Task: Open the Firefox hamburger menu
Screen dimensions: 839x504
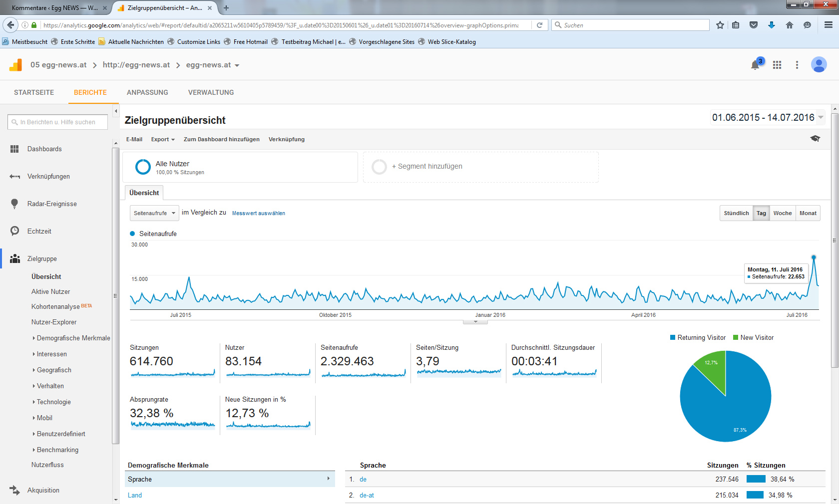Action: point(829,25)
